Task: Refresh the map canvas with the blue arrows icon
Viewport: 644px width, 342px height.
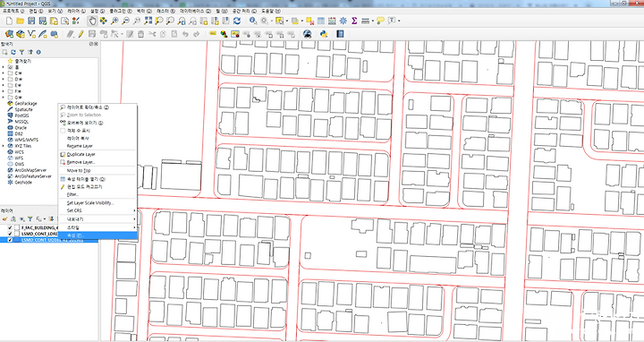Action: (236, 21)
